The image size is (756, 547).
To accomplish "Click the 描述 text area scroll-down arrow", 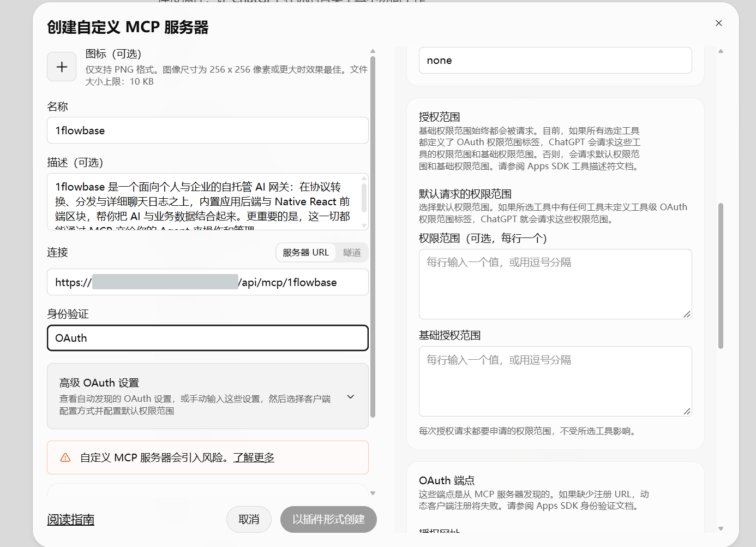I will [364, 225].
